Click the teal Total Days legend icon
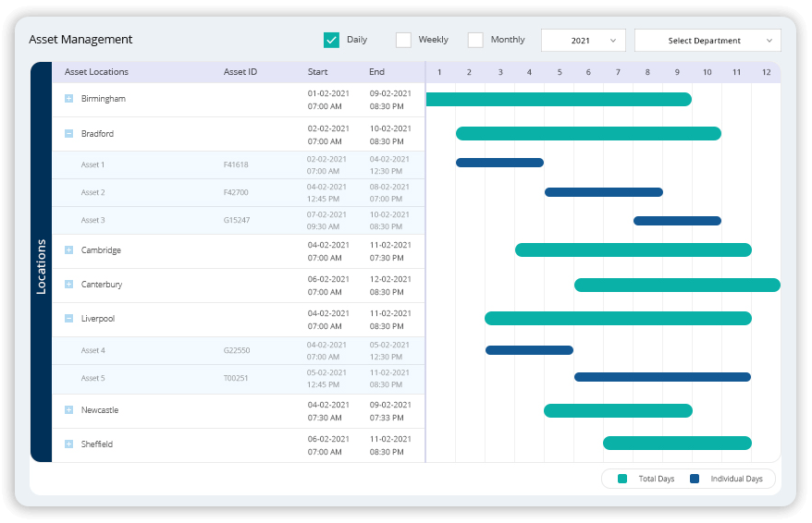The width and height of the screenshot is (812, 523). 622,479
